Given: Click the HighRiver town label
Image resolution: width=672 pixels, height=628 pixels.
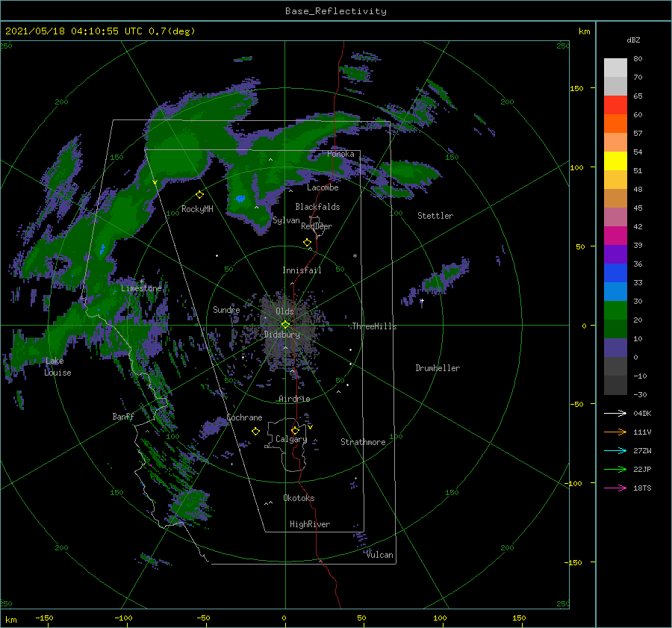Looking at the screenshot, I should [310, 524].
